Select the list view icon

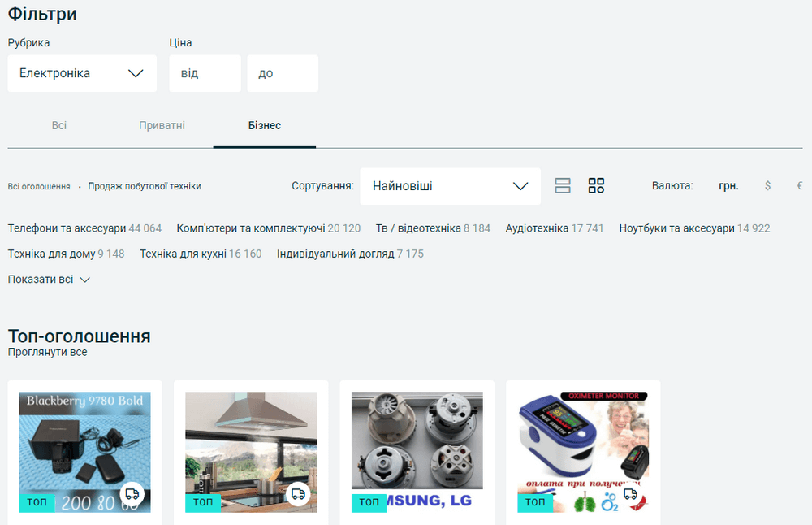pos(563,185)
